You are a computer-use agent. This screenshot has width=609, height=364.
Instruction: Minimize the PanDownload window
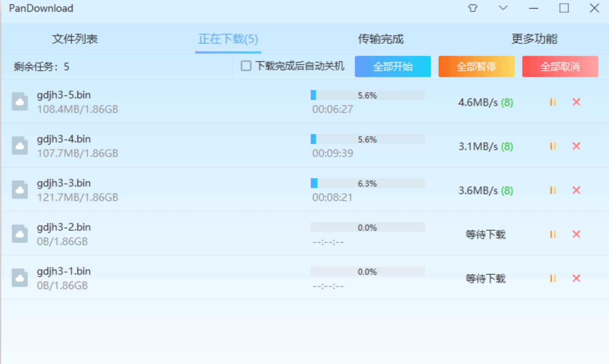[534, 8]
